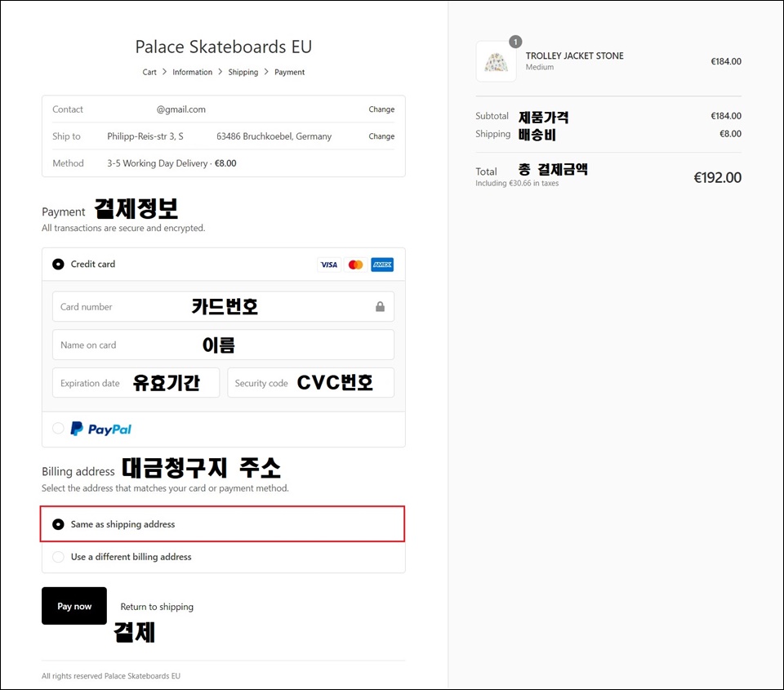Open the Information breadcrumb step

(193, 72)
